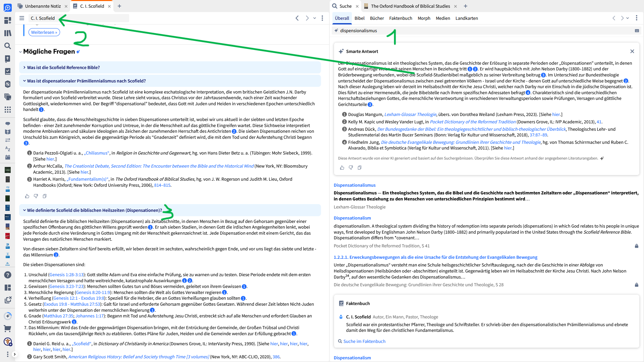This screenshot has width=644, height=362.
Task: Click the magnifier Search icon in sidebar
Action: click(x=7, y=46)
